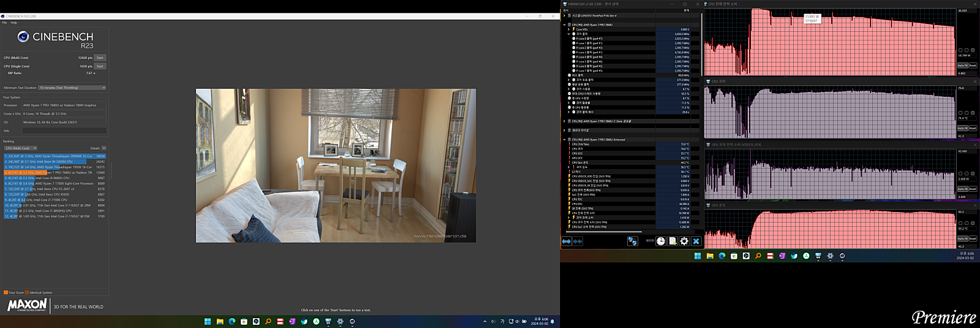This screenshot has width=980, height=328.
Task: Toggle first checkbox on CPU power graph
Action: tap(960, 50)
